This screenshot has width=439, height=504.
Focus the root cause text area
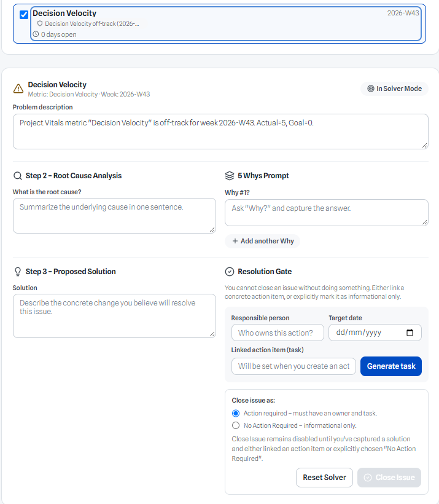tap(114, 216)
